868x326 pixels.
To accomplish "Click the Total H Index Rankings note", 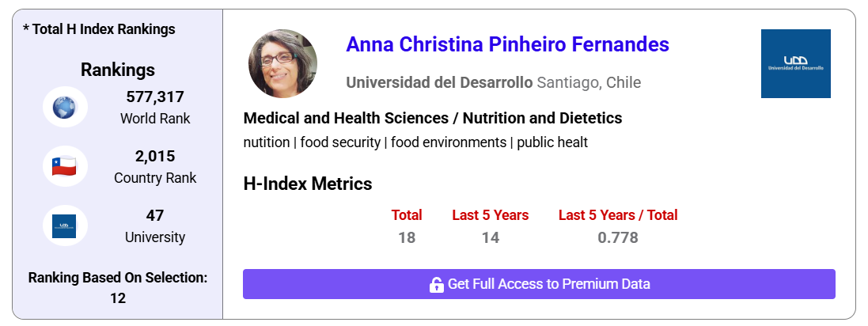I will tap(99, 29).
